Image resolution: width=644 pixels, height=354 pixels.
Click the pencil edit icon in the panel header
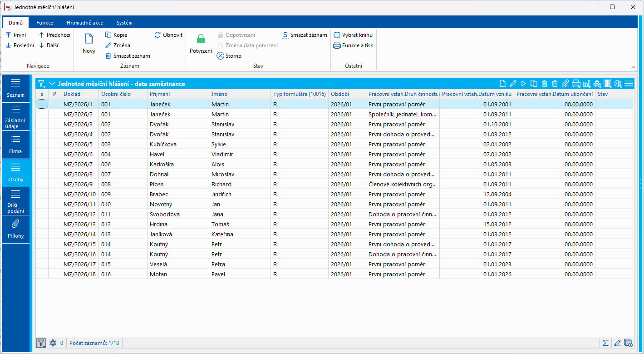pos(513,84)
